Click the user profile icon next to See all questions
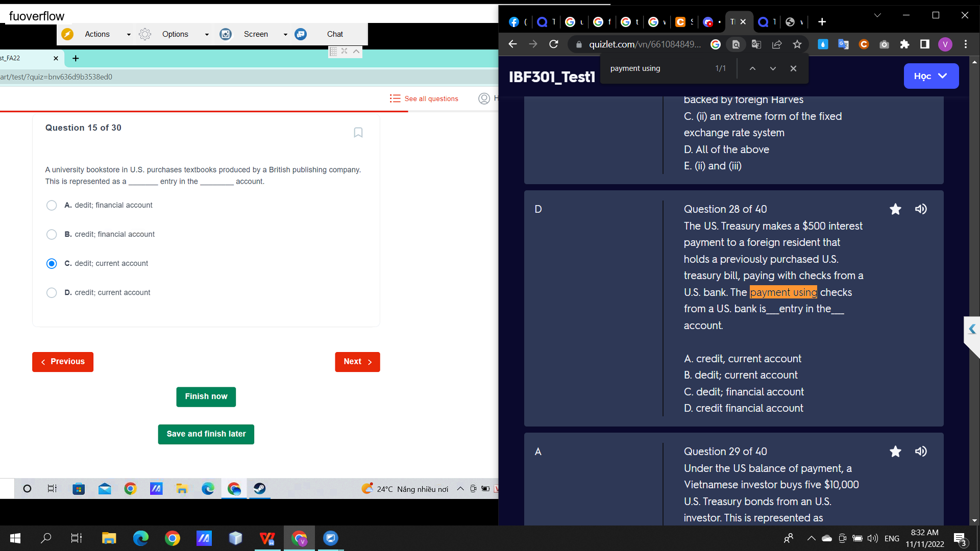Screen dimensions: 980x551 pos(484,98)
